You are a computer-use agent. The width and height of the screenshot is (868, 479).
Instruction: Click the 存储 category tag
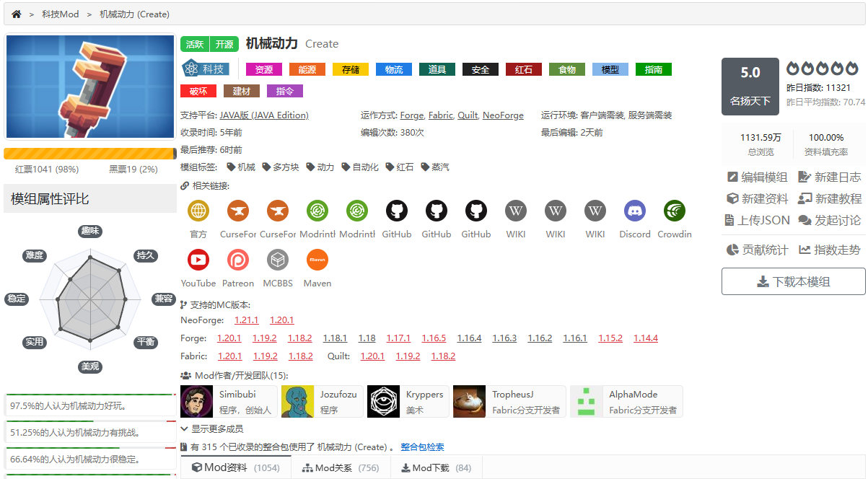[x=351, y=69]
